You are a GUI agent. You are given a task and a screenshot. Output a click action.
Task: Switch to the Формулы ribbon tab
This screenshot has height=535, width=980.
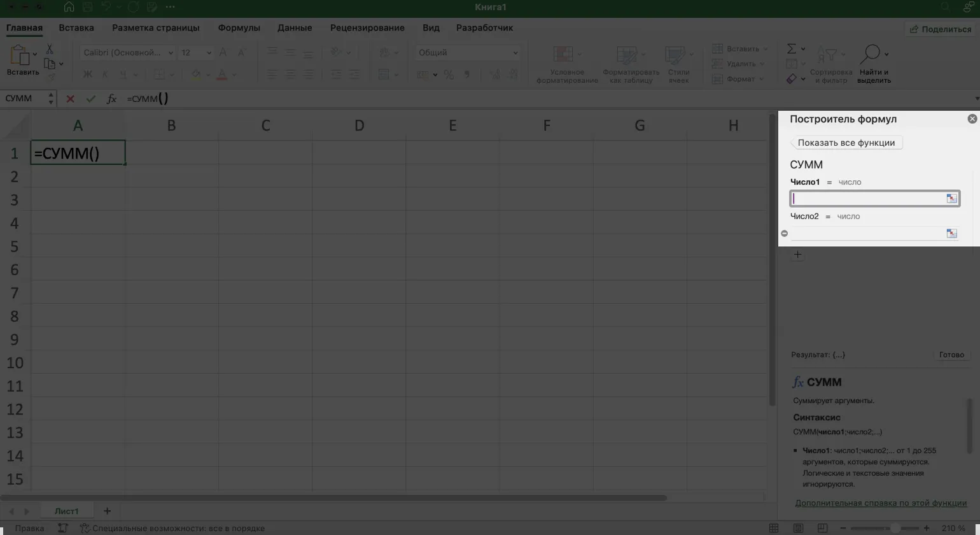(239, 28)
